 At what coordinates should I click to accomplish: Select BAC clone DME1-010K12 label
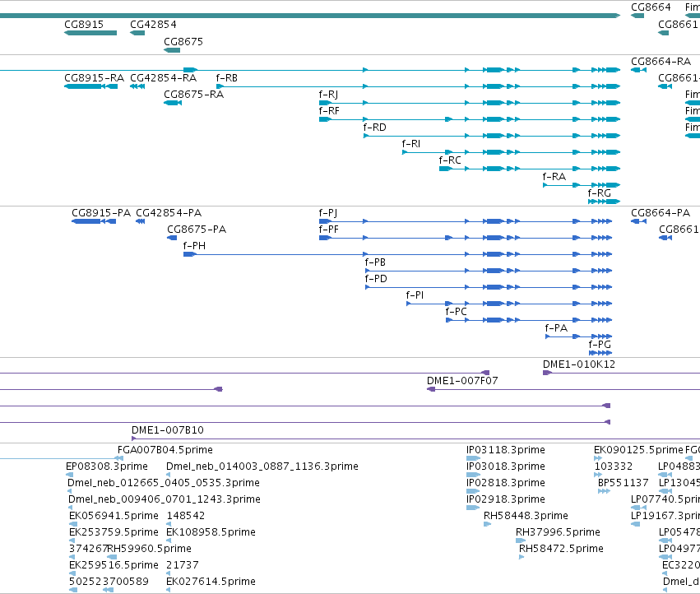(579, 364)
